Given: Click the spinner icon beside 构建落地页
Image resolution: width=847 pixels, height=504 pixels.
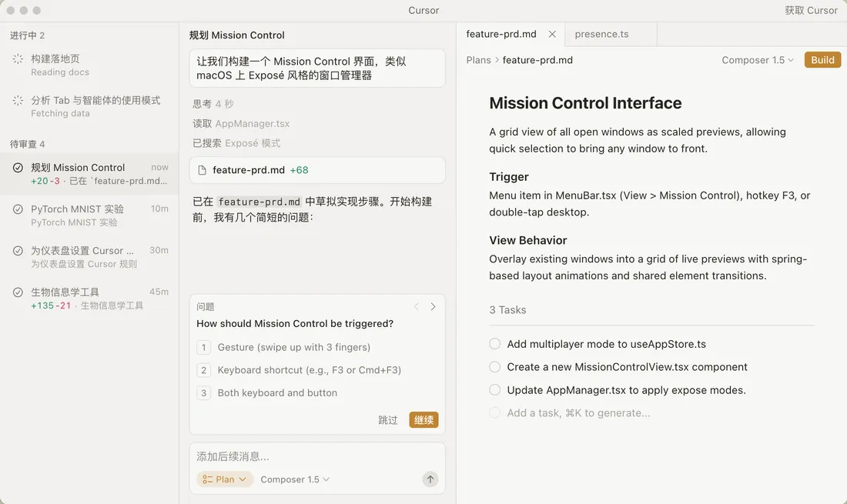Looking at the screenshot, I should click(x=18, y=58).
